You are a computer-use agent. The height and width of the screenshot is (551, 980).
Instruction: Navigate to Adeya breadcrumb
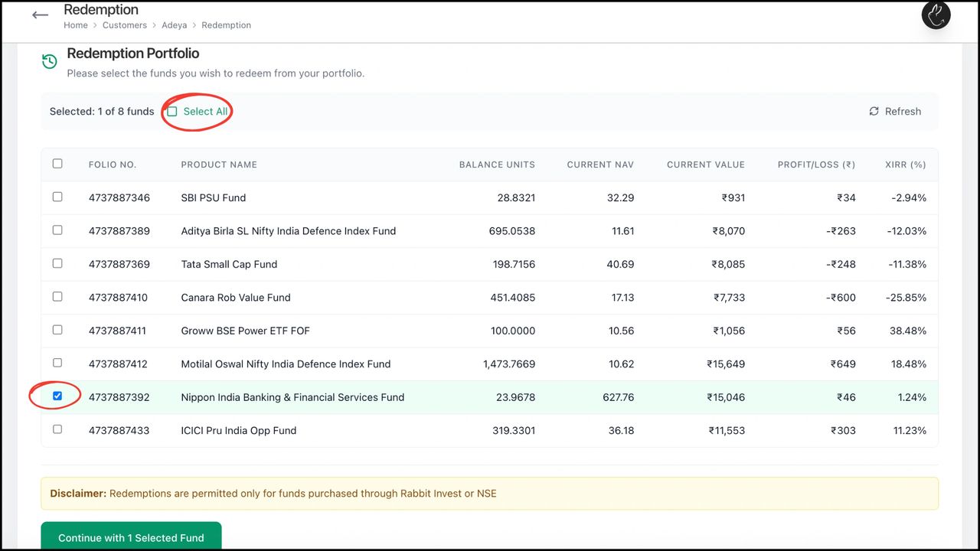pyautogui.click(x=174, y=25)
